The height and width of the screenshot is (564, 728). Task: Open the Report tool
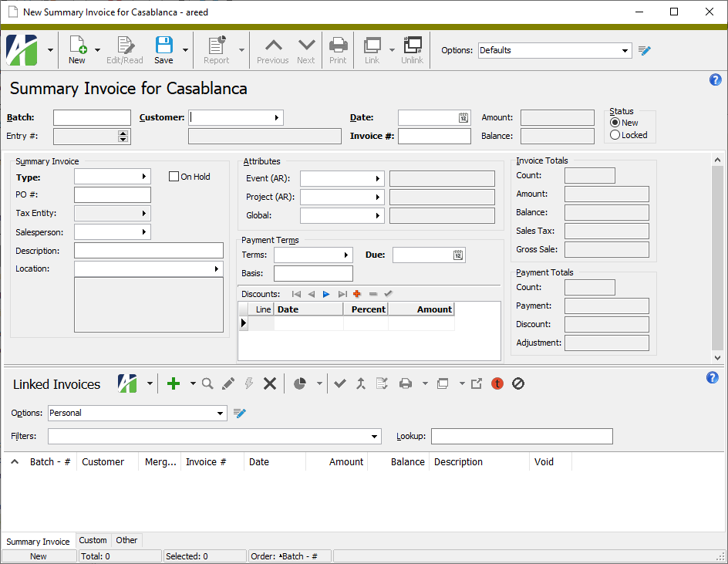pos(215,49)
